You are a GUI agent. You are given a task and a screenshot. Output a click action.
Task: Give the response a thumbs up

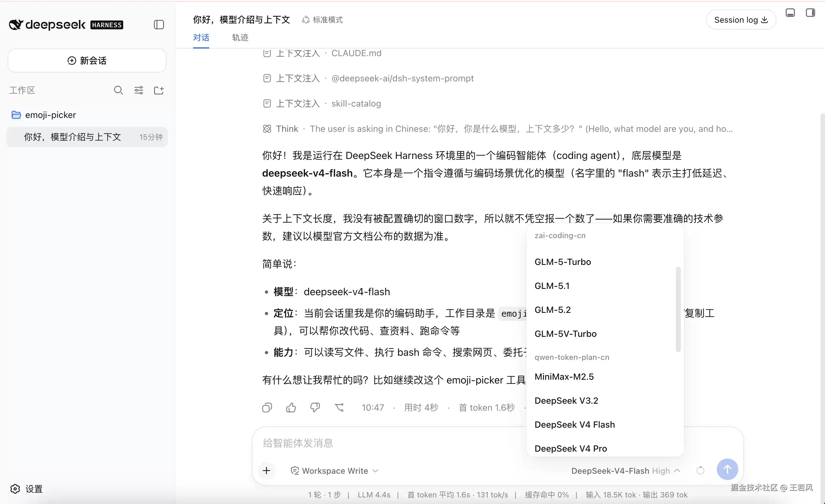tap(291, 407)
